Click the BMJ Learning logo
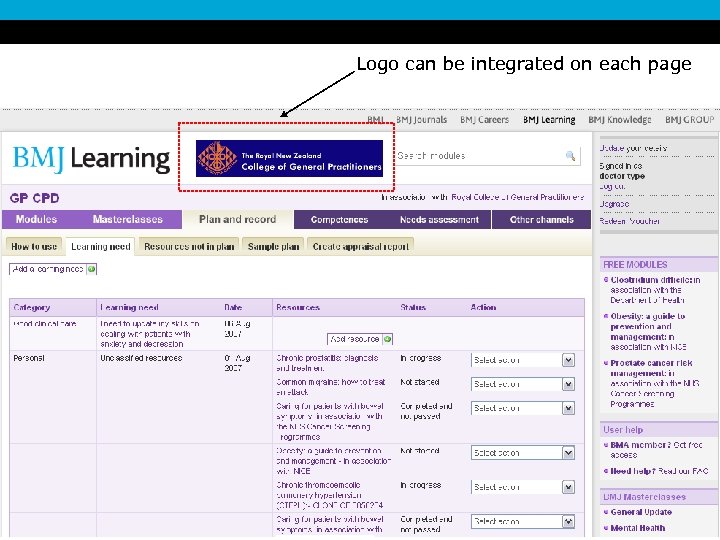Image resolution: width=720 pixels, height=540 pixels. tap(91, 159)
